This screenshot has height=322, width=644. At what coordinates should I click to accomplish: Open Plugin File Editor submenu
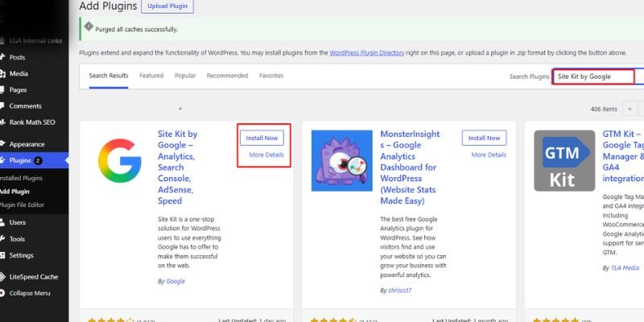(22, 205)
